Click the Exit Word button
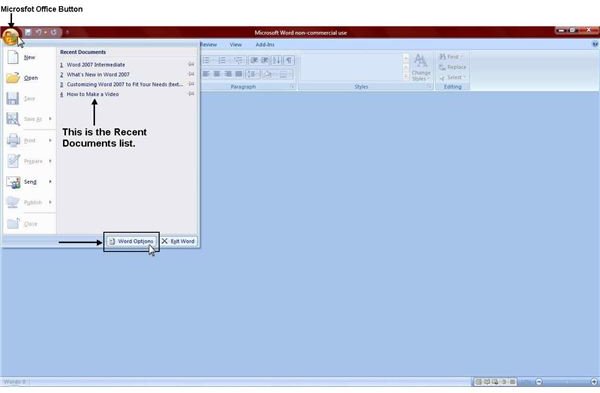This screenshot has width=600, height=393. [x=178, y=241]
